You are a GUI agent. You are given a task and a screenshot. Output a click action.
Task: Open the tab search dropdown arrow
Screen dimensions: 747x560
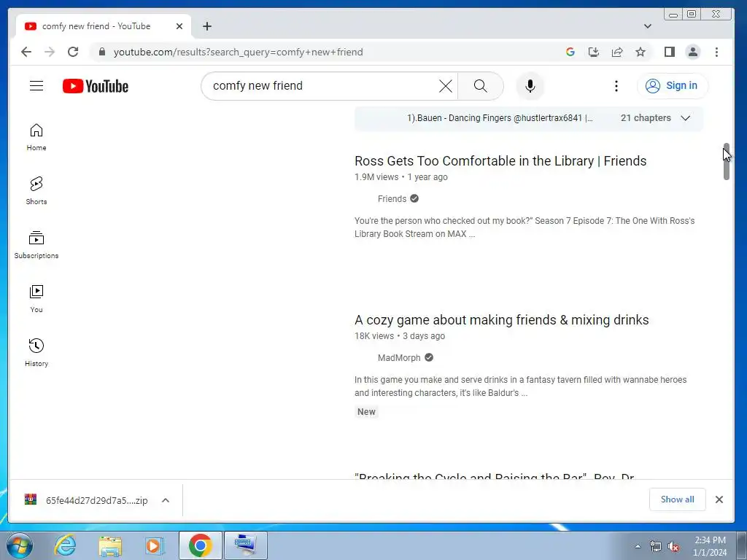coord(648,26)
